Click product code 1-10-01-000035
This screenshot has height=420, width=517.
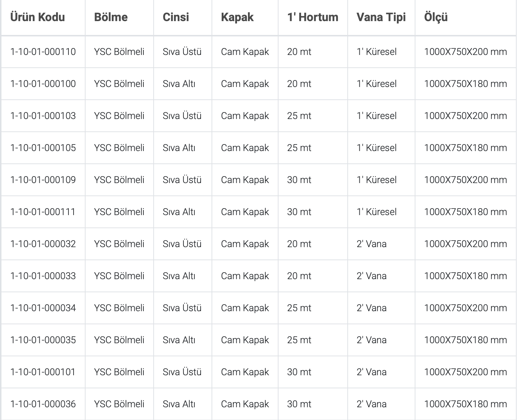point(43,340)
